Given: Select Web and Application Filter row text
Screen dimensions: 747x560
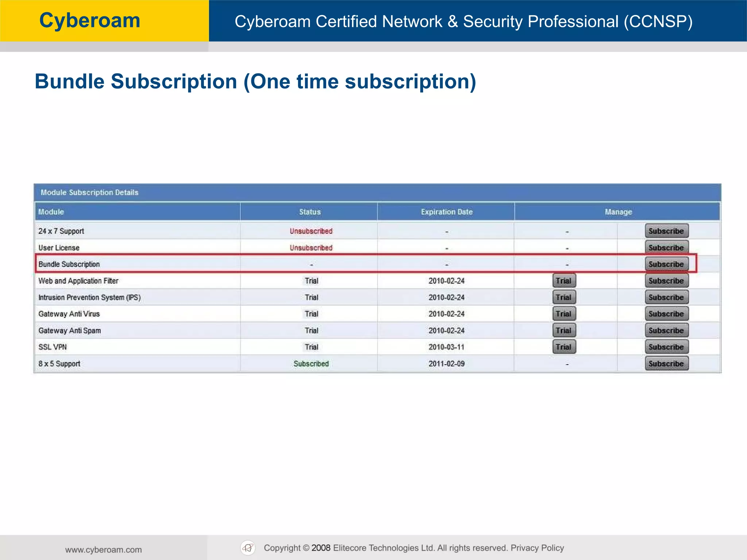Looking at the screenshot, I should [78, 281].
